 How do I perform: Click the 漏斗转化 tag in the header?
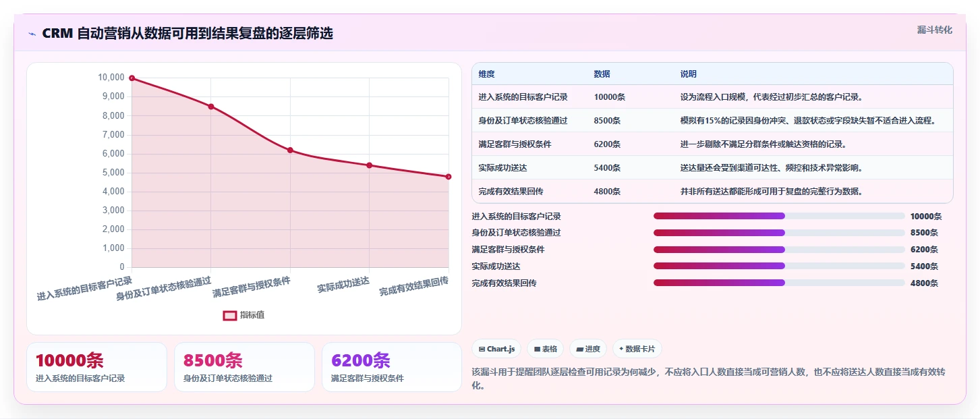(935, 30)
